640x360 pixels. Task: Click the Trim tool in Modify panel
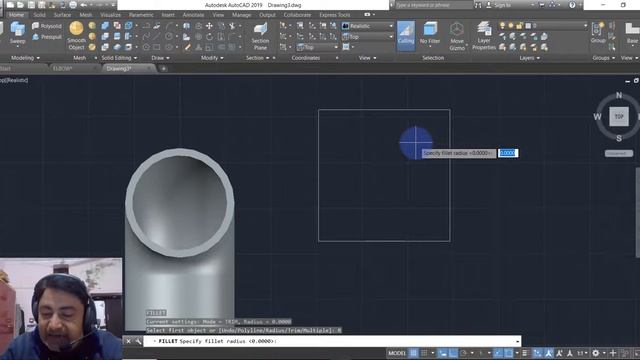pos(232,26)
